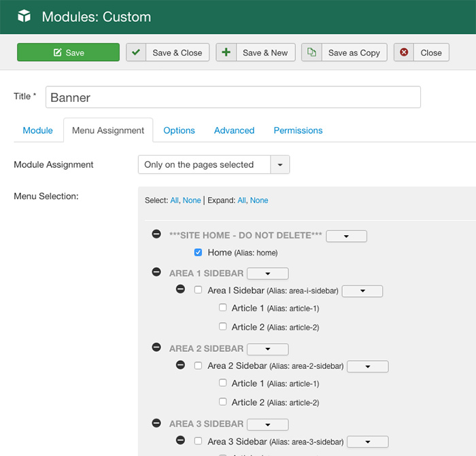Click the SITE HOME - DO NOT DELETE heading
The width and height of the screenshot is (476, 456).
(x=245, y=235)
